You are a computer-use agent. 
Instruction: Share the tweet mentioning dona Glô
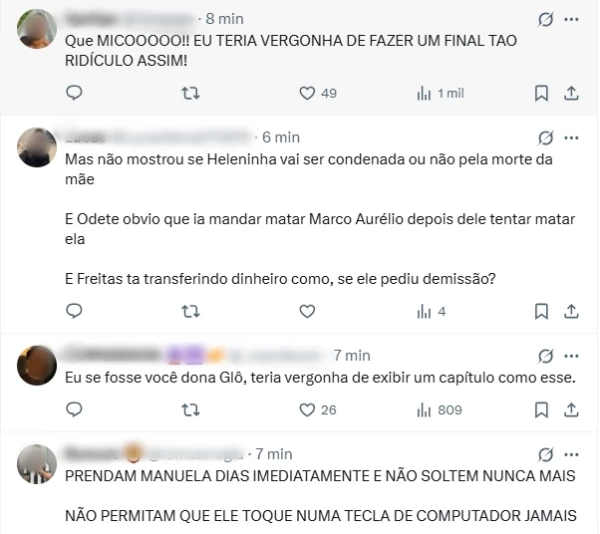coord(571,410)
